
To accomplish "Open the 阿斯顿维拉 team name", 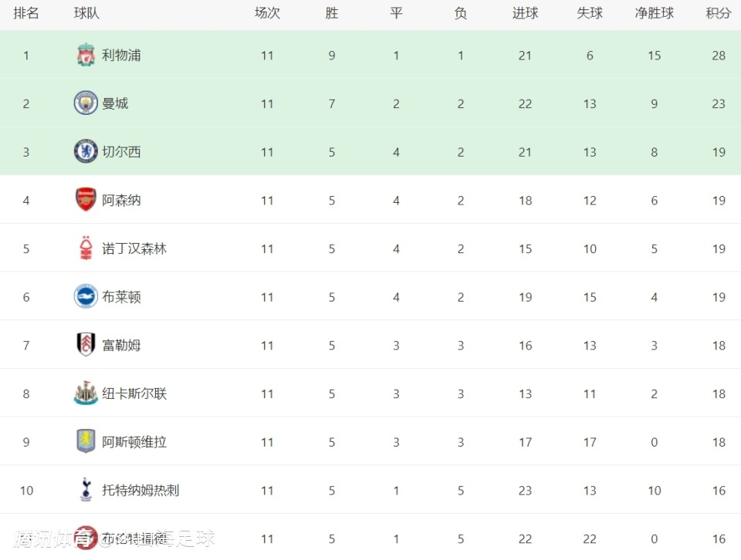I will click(134, 442).
